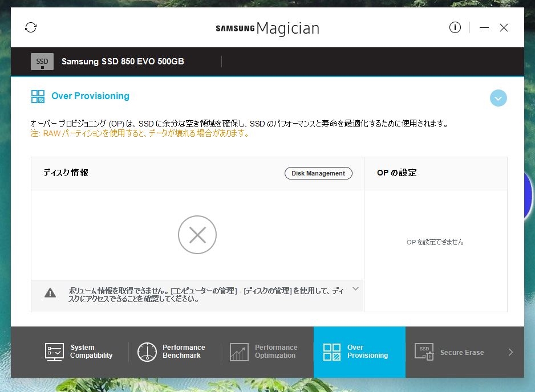Click the ディスク情報 header

click(66, 173)
